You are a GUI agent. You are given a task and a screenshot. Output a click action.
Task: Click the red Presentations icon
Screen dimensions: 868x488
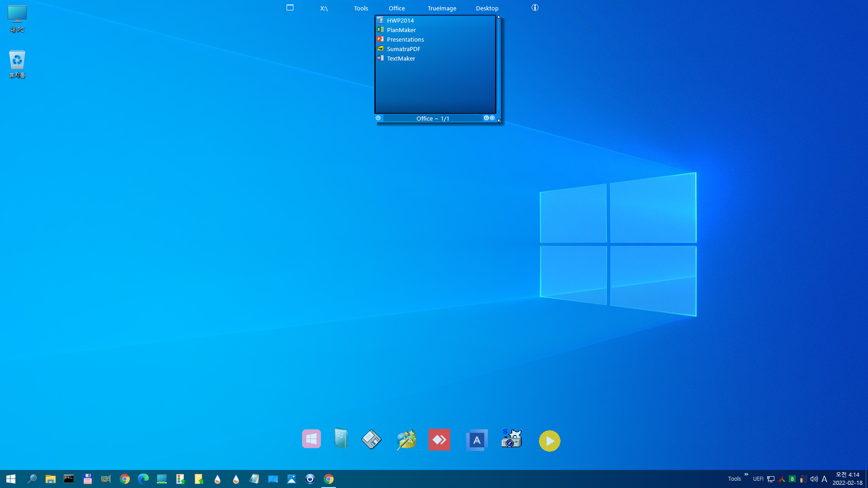[380, 39]
